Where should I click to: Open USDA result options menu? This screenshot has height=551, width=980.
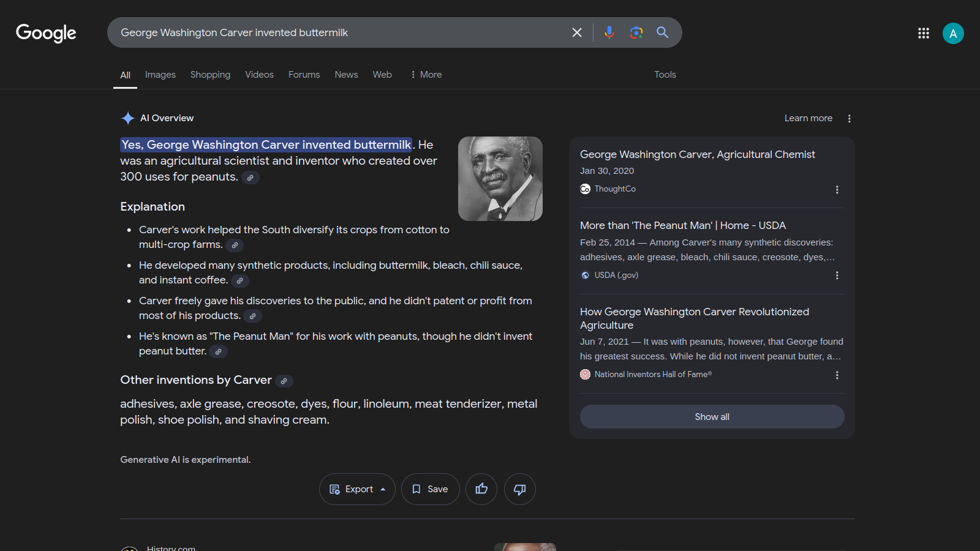(x=837, y=275)
